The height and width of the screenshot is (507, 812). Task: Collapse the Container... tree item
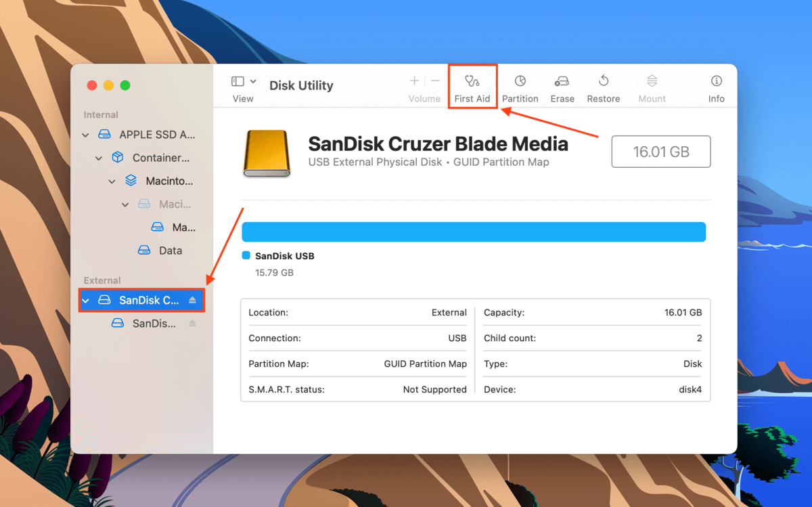[x=99, y=158]
